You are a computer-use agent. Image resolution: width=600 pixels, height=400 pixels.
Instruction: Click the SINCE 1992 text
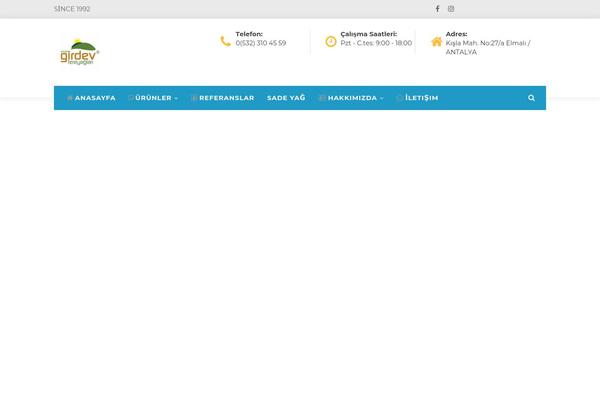tap(72, 9)
